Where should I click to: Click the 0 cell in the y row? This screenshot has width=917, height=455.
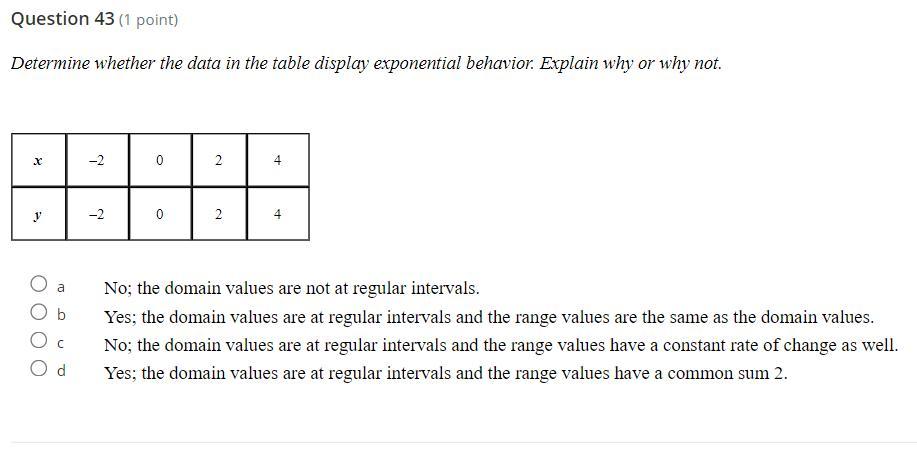(160, 214)
